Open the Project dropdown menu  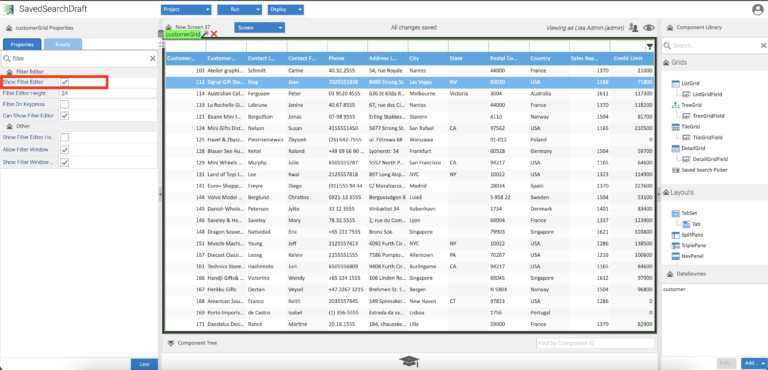[186, 10]
